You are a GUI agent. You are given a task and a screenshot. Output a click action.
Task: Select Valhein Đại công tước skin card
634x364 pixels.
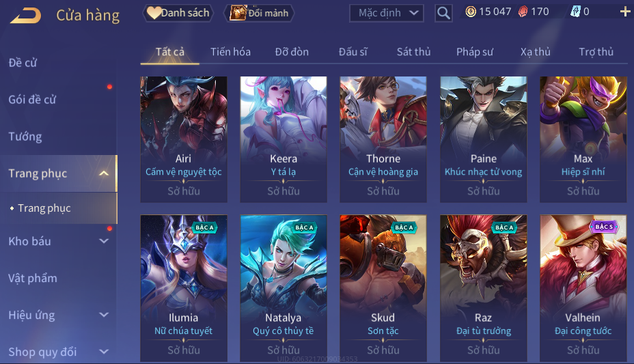[x=583, y=288]
